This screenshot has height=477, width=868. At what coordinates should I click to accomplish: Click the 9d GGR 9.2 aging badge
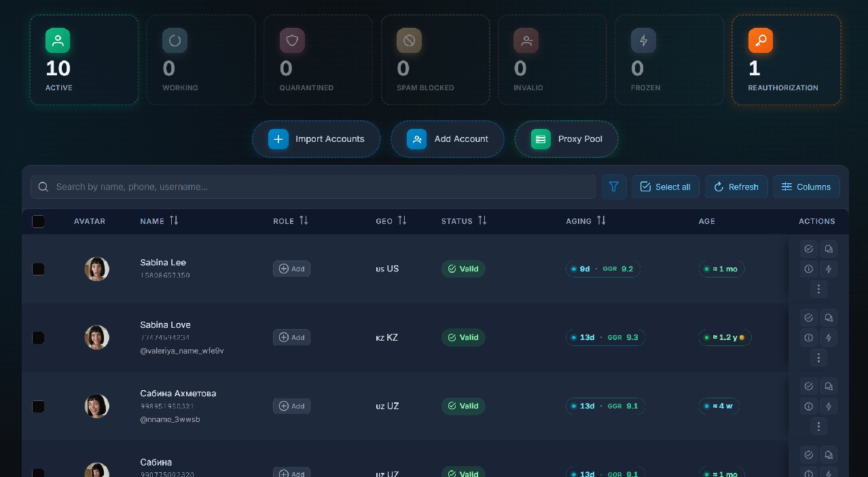[603, 269]
